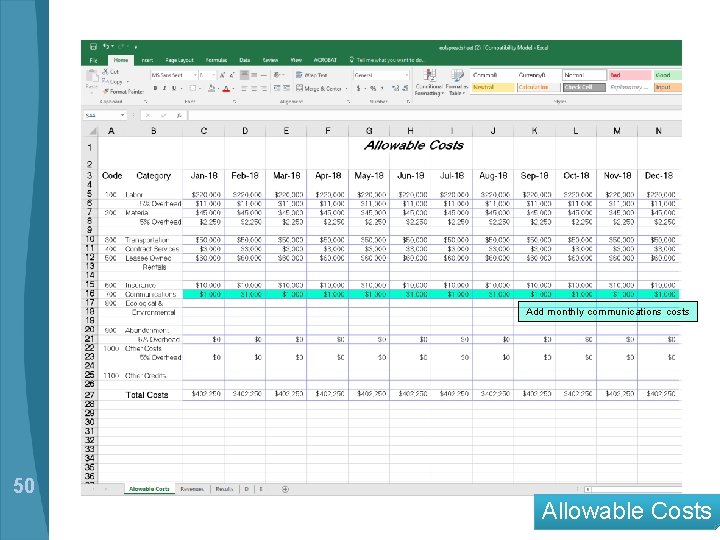Click the Copy icon in Clipboard group
Viewport: 720px width, 540px height.
click(x=105, y=81)
